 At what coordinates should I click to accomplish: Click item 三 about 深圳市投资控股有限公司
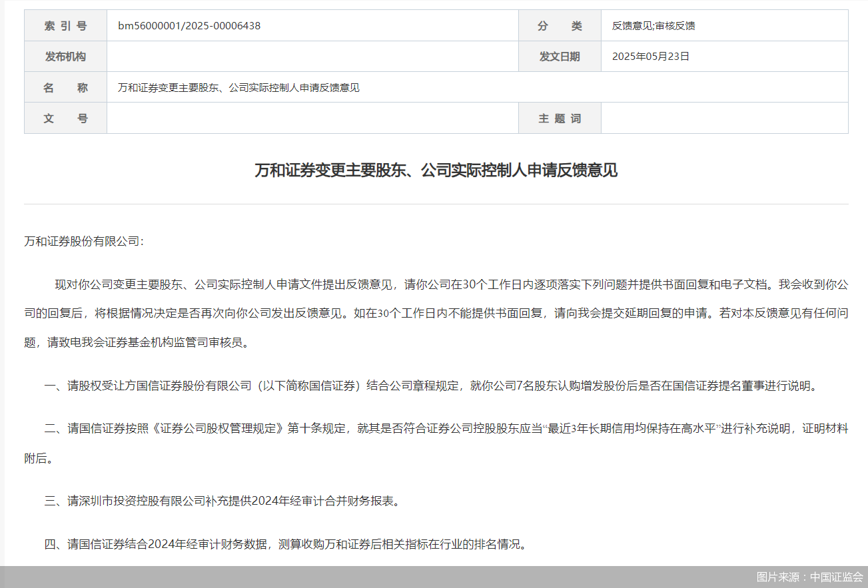[x=222, y=501]
